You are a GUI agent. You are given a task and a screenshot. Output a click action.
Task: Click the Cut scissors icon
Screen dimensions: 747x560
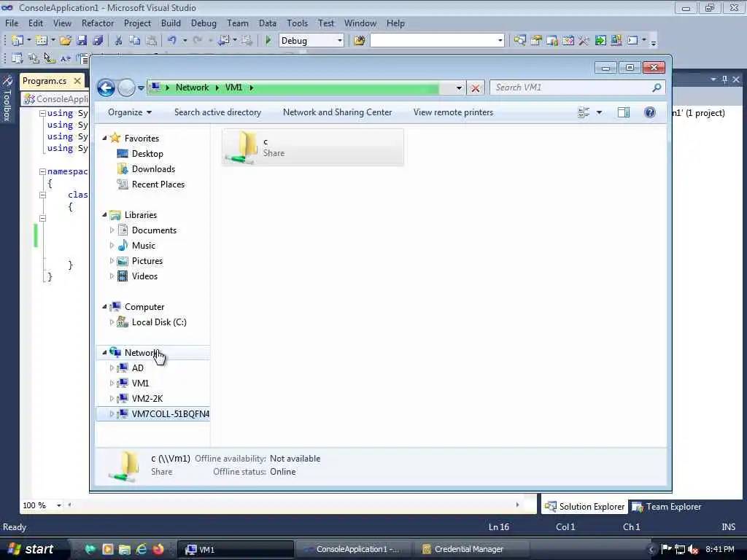pyautogui.click(x=118, y=41)
